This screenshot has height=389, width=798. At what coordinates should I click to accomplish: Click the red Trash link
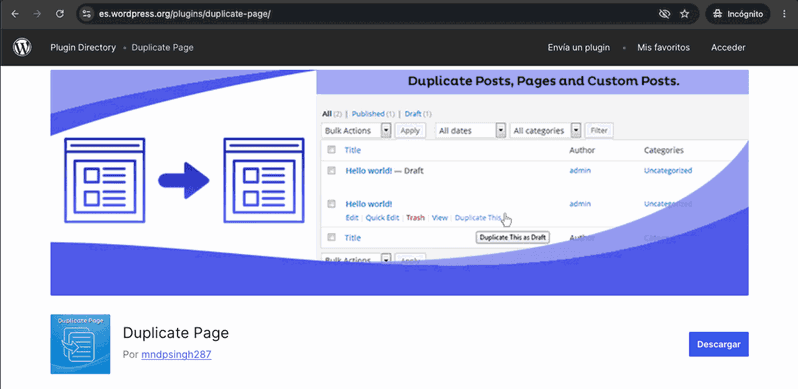(415, 218)
